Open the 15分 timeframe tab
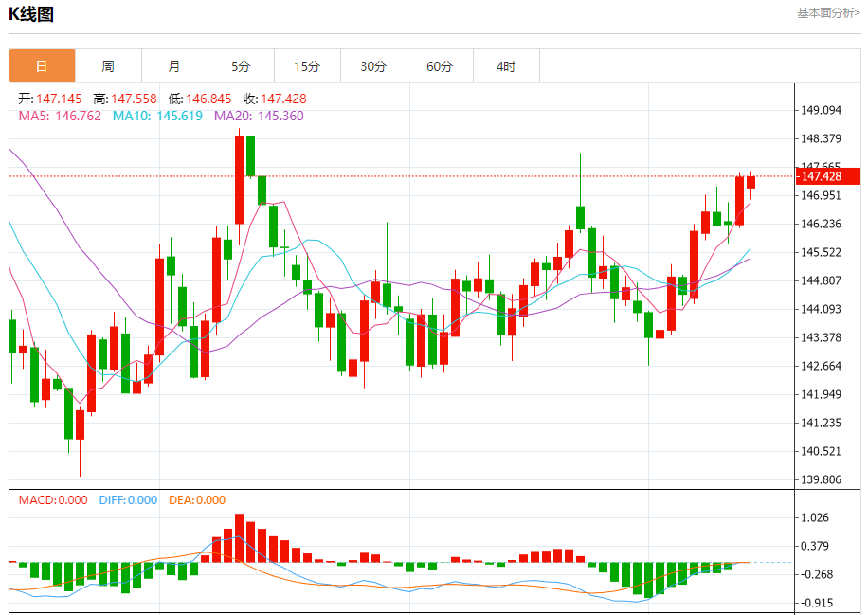 [x=308, y=66]
